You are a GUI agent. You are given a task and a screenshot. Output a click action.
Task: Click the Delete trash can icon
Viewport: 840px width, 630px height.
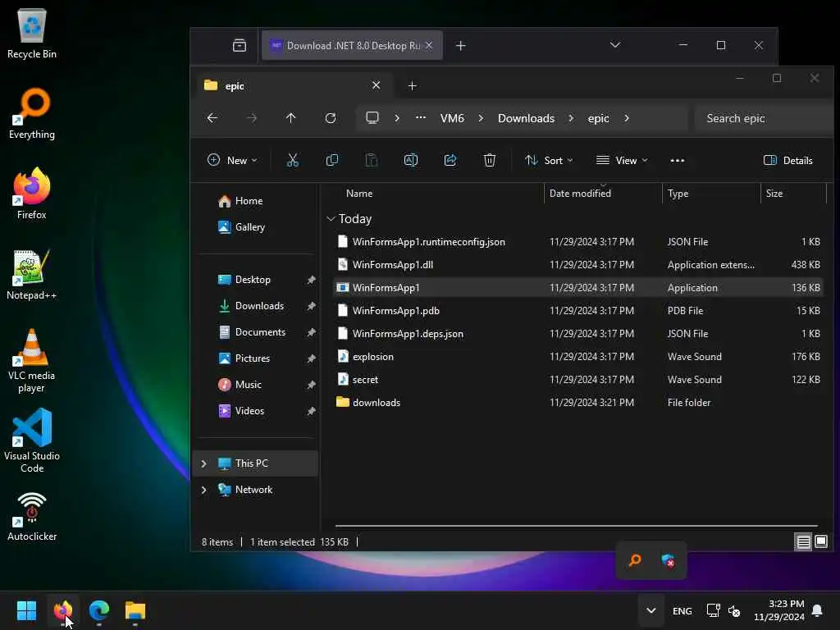(x=490, y=160)
